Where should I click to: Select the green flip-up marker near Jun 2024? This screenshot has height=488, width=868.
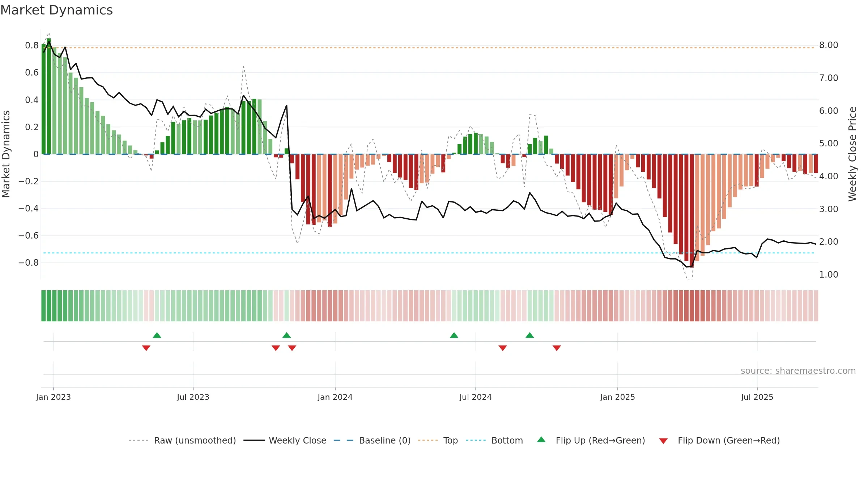[x=454, y=335]
